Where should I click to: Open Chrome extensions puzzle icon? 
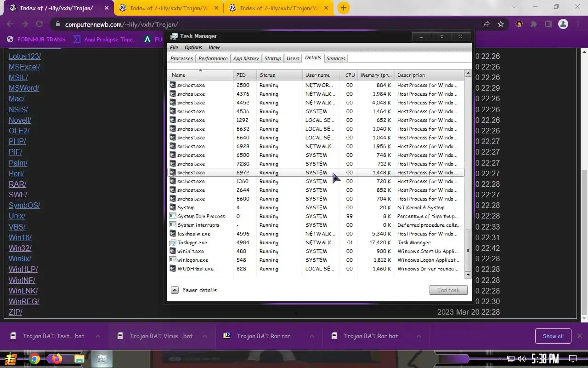point(534,24)
